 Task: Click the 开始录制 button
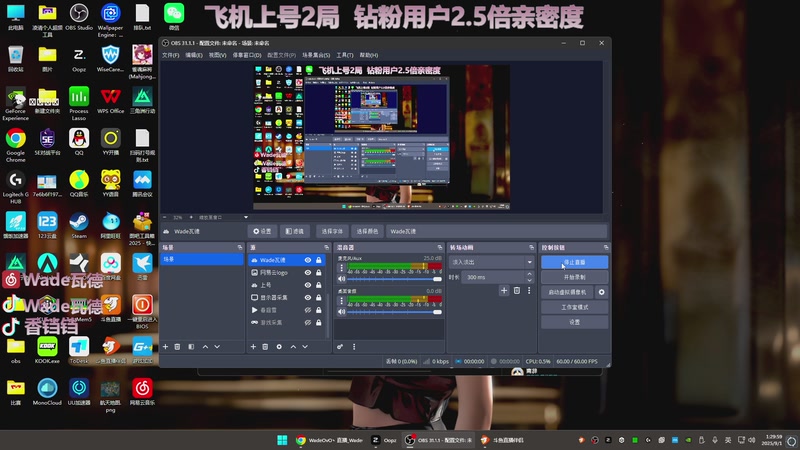(x=574, y=277)
